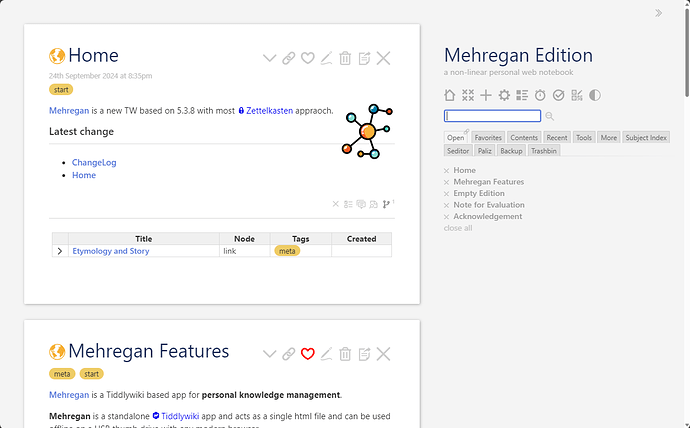
Task: Switch to the Seditor tab
Action: click(x=458, y=151)
